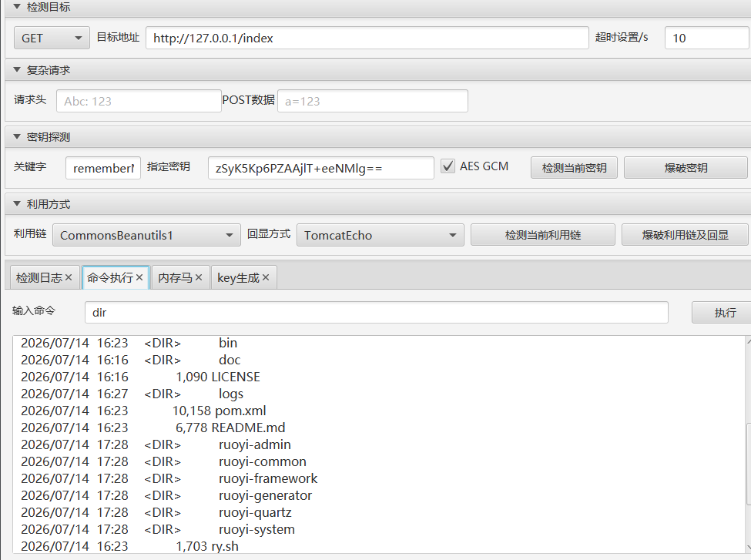Click the README.md entry in output
Screen dimensions: 751x560
point(248,428)
